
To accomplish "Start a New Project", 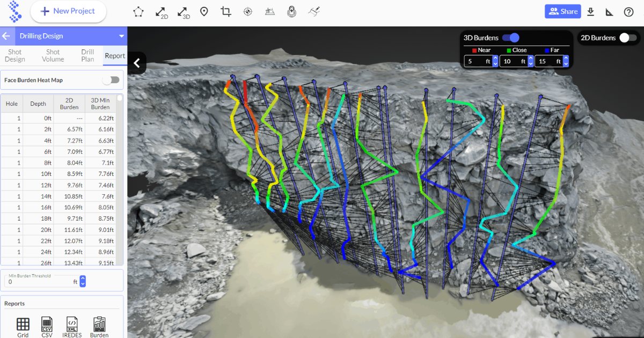I will tap(68, 11).
